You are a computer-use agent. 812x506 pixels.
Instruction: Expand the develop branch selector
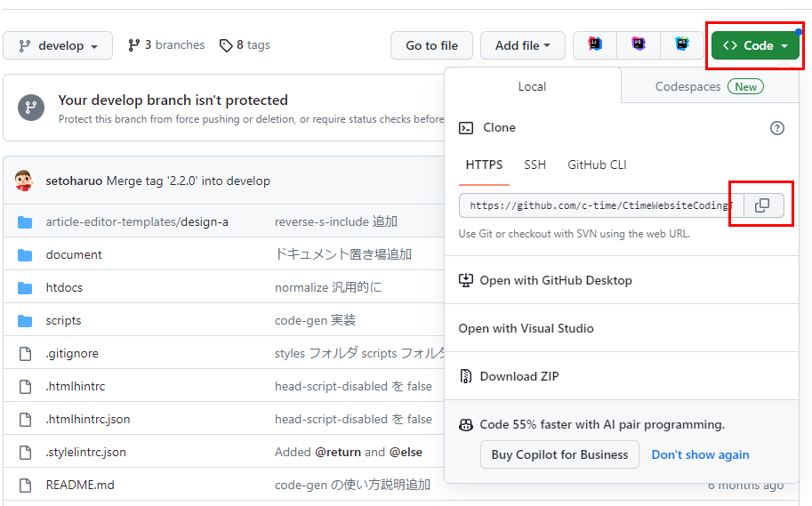[58, 45]
